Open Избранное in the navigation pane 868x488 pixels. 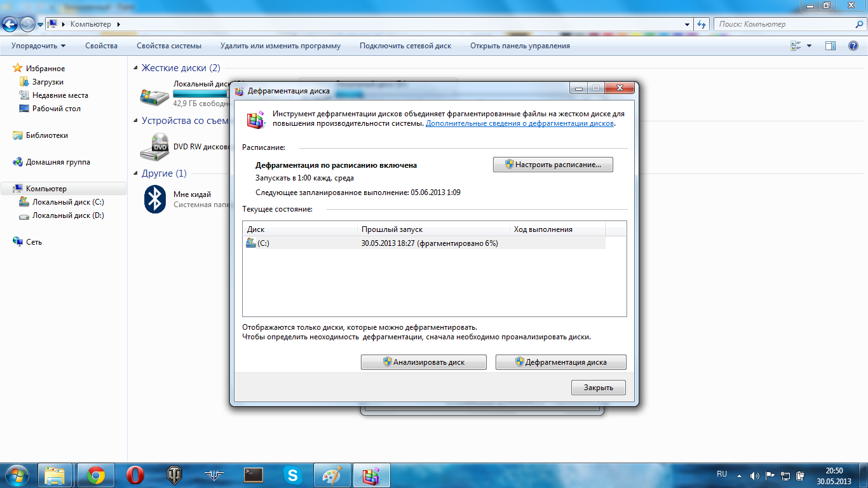click(x=45, y=69)
